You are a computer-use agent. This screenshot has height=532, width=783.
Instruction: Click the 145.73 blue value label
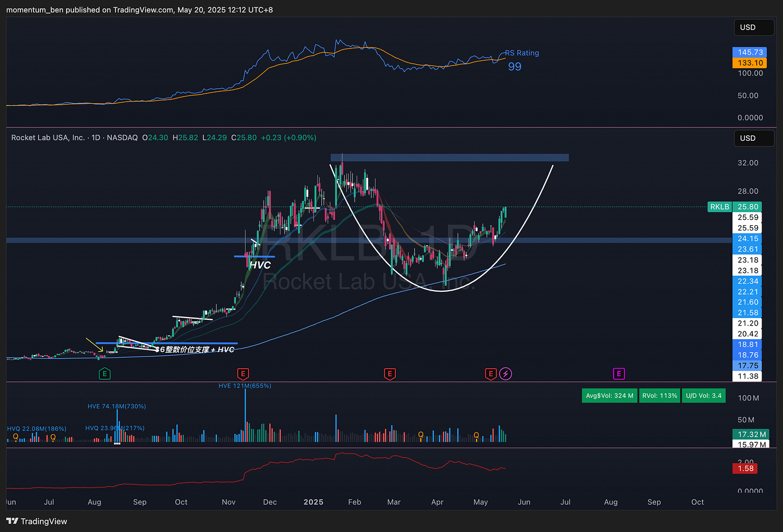pyautogui.click(x=750, y=52)
